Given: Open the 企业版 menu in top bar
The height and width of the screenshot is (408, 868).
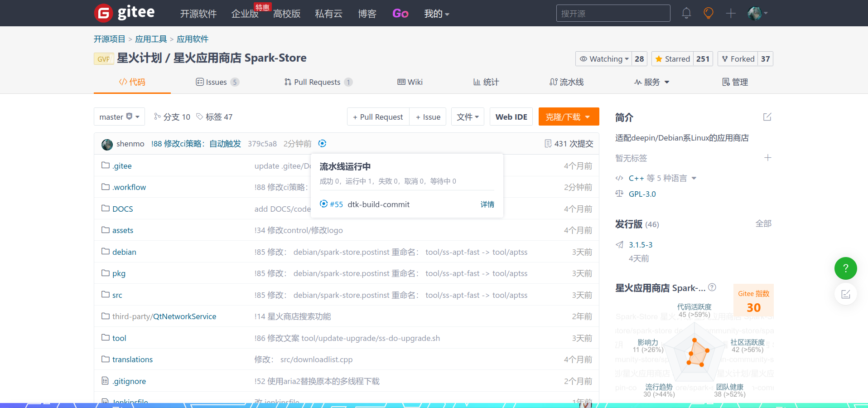Looking at the screenshot, I should [244, 14].
